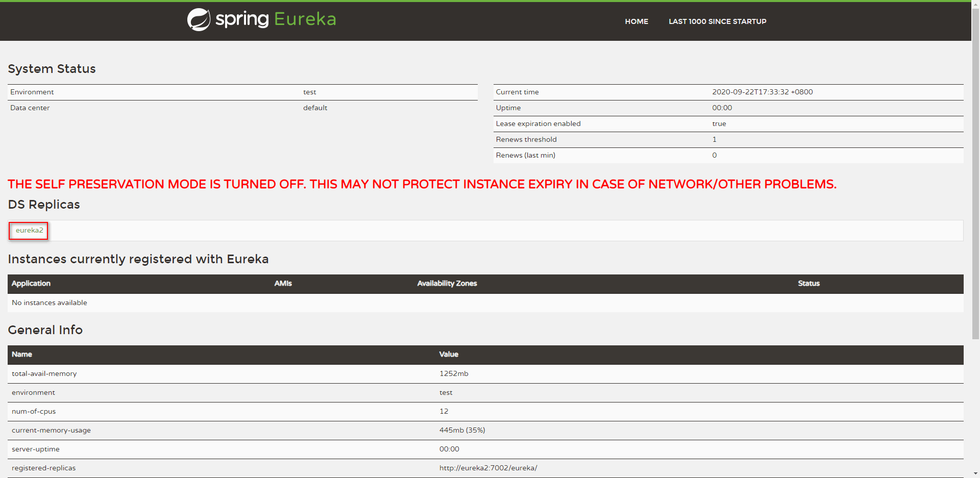
Task: Select the "General Info" heading
Action: point(45,330)
